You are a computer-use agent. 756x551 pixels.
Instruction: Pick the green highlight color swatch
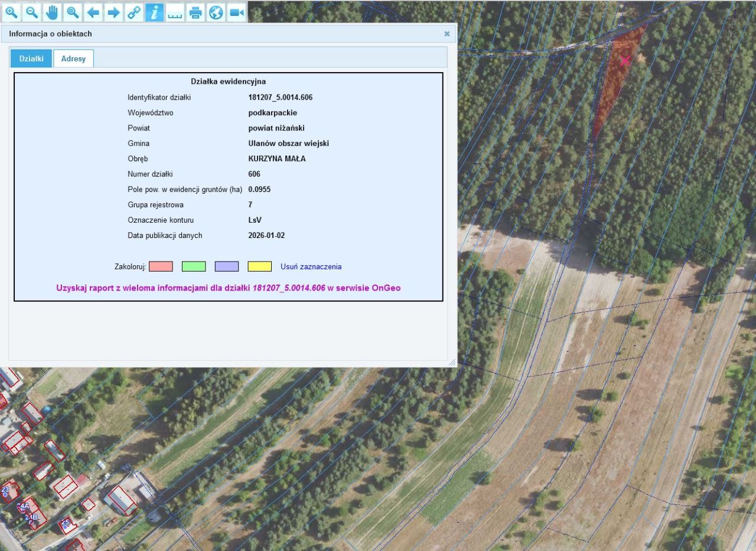coord(194,266)
